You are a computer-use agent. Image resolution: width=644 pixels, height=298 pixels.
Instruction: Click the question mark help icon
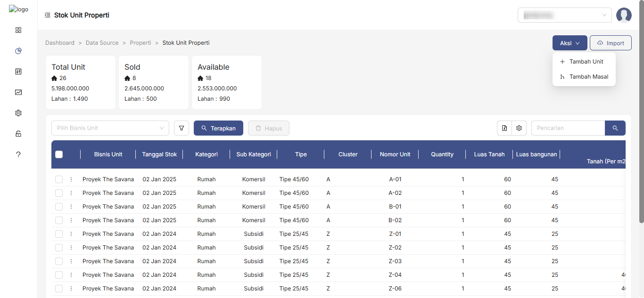coord(18,154)
